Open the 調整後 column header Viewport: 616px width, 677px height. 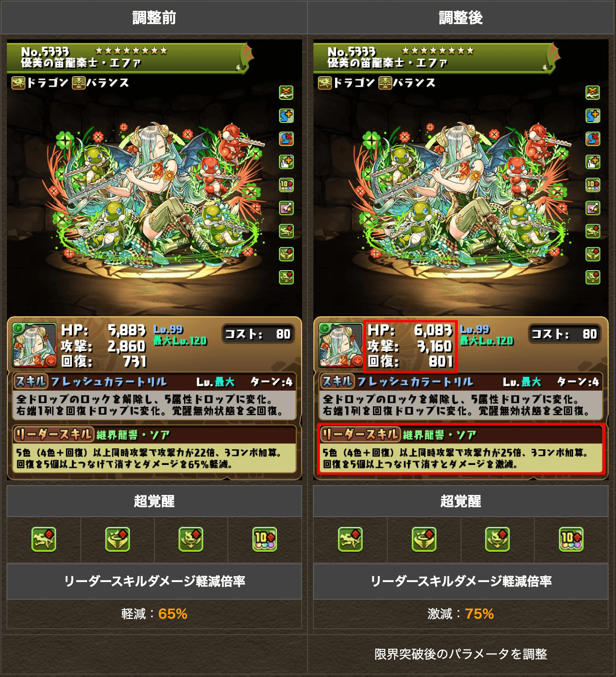coord(461,18)
